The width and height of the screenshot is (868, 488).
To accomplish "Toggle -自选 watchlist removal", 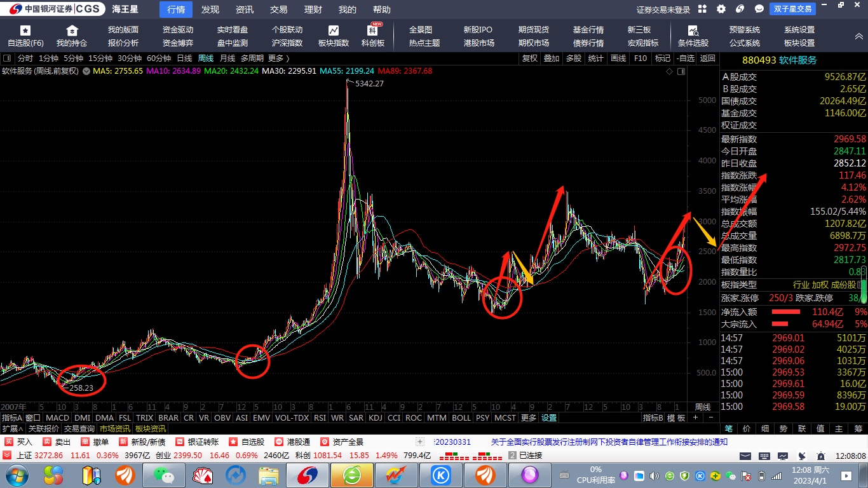I will [x=686, y=58].
